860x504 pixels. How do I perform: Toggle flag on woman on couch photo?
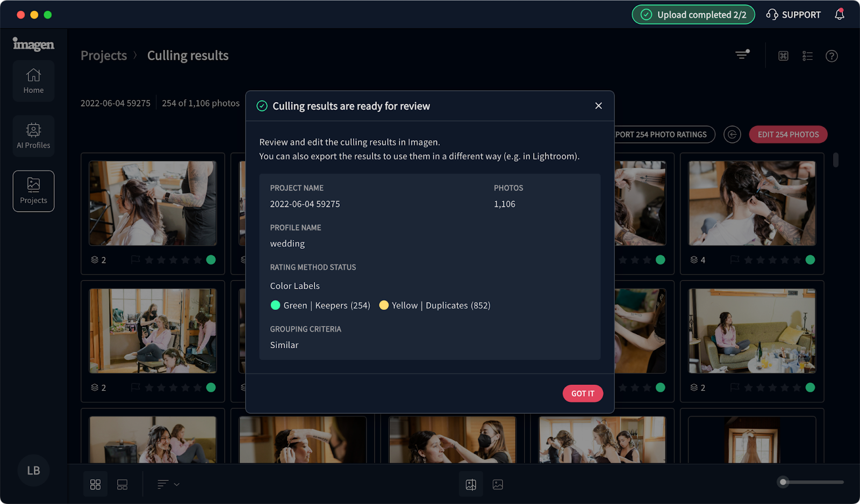pos(735,387)
